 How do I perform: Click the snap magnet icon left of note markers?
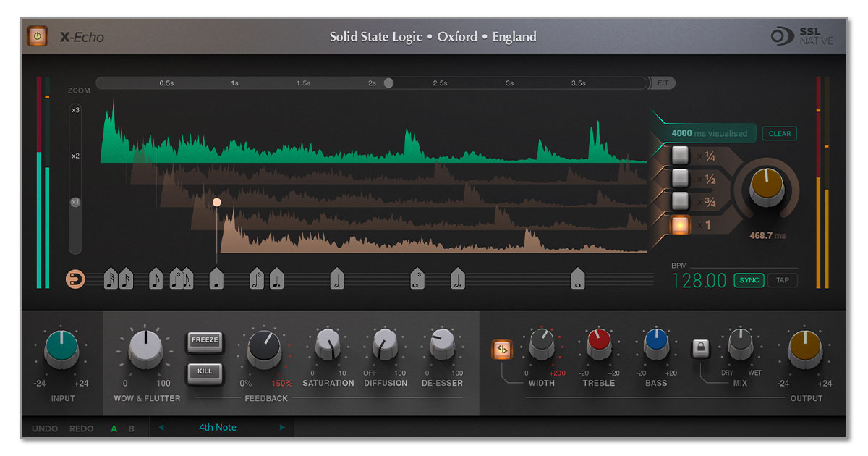(75, 279)
